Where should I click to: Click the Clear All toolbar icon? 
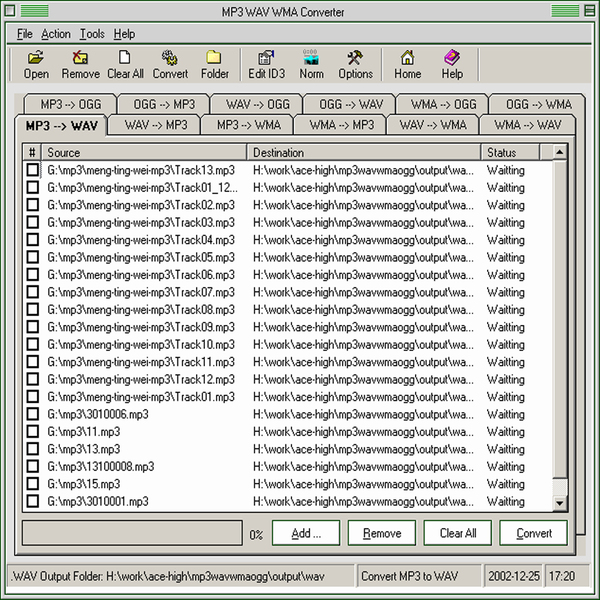pyautogui.click(x=125, y=64)
